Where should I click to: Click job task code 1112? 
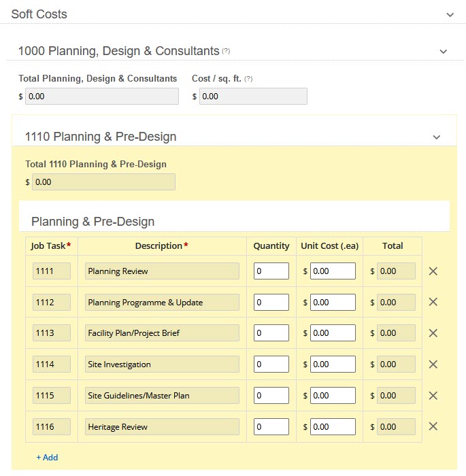click(x=52, y=303)
